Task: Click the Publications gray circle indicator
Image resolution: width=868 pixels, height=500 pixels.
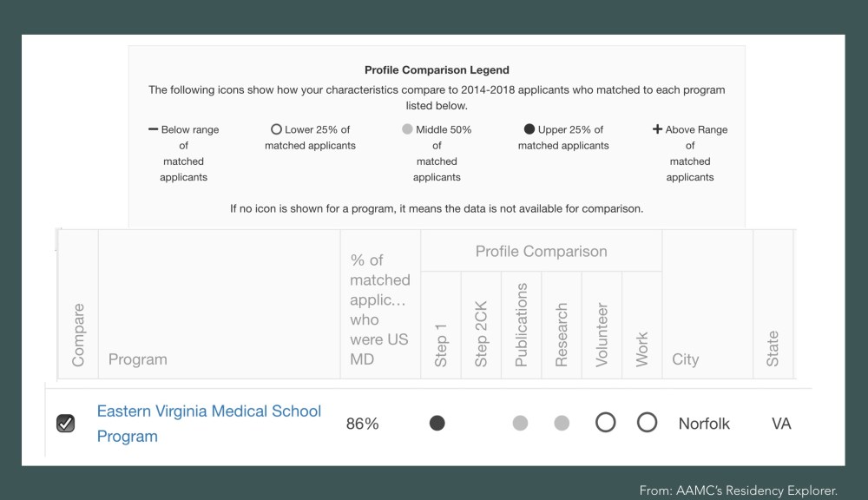Action: [520, 424]
